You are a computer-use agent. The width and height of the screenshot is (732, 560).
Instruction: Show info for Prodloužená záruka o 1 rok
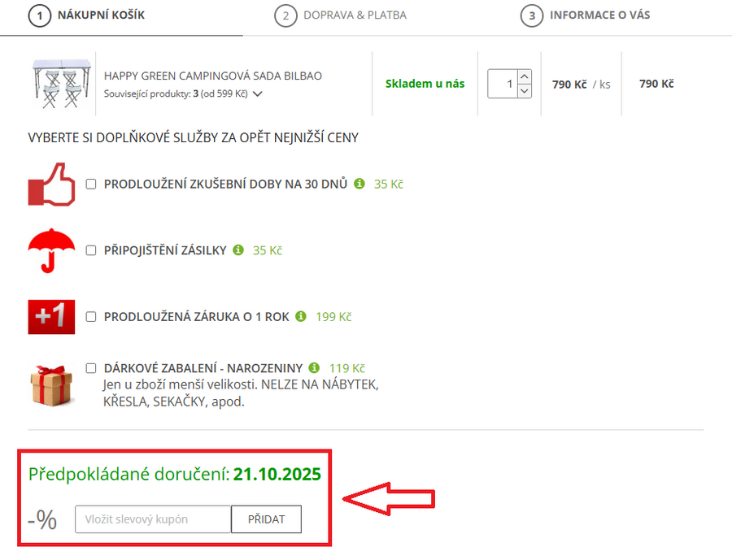(x=301, y=316)
